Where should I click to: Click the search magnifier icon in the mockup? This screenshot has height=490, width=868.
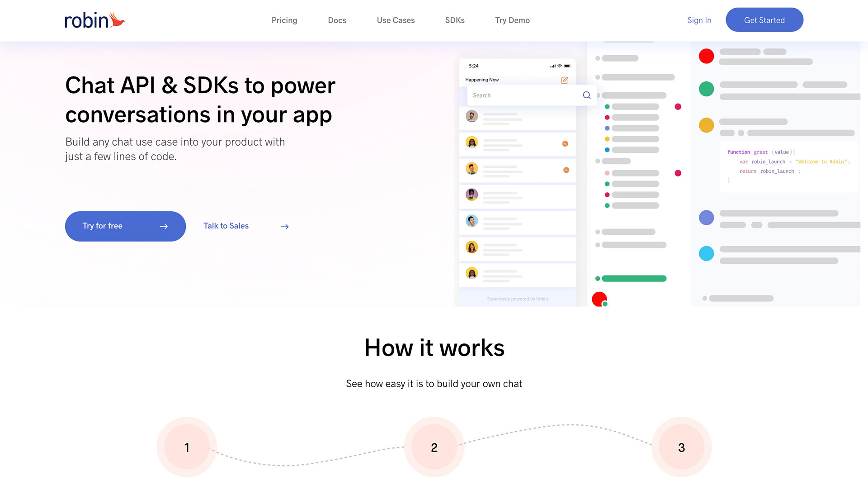tap(586, 95)
